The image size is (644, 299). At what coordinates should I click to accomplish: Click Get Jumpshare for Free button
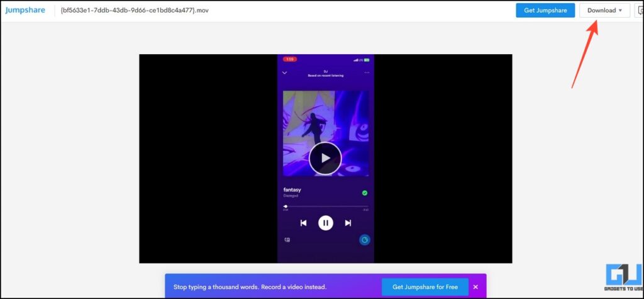point(425,287)
